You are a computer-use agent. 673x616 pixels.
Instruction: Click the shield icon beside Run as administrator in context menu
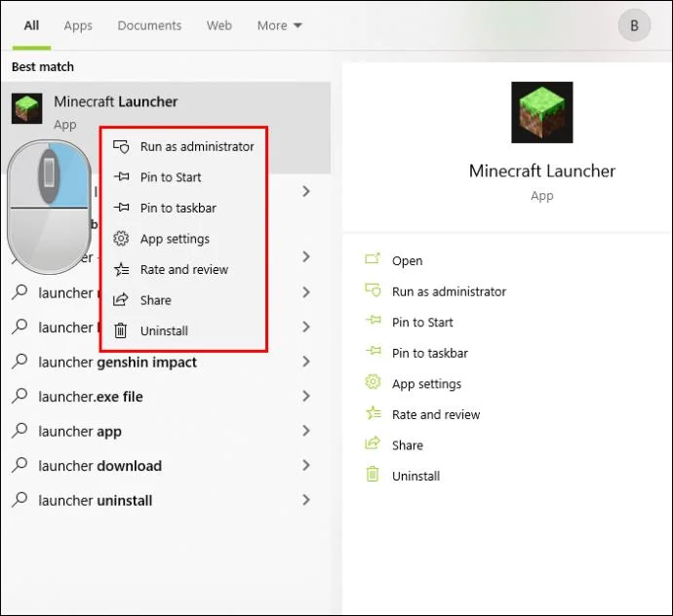121,147
